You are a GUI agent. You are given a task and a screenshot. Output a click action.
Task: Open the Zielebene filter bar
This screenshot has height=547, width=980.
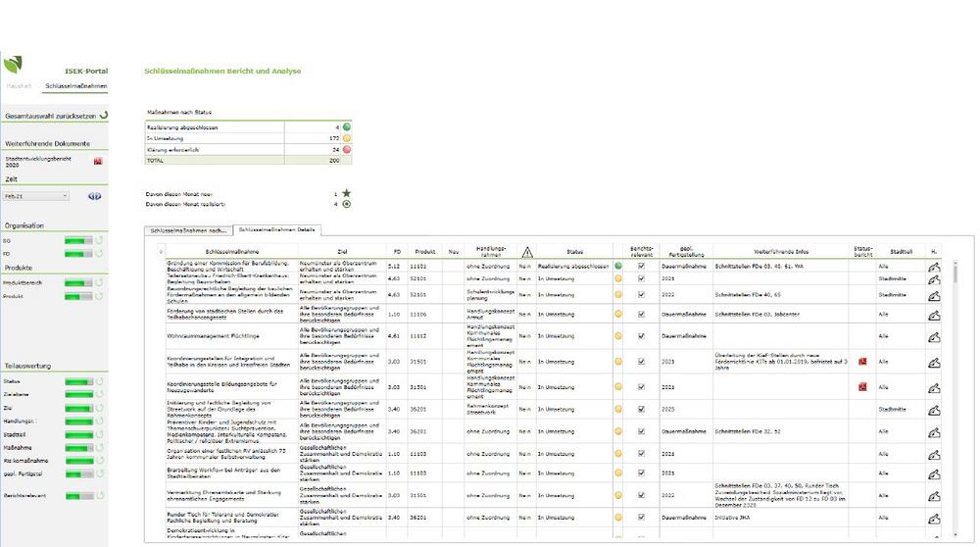pos(78,394)
